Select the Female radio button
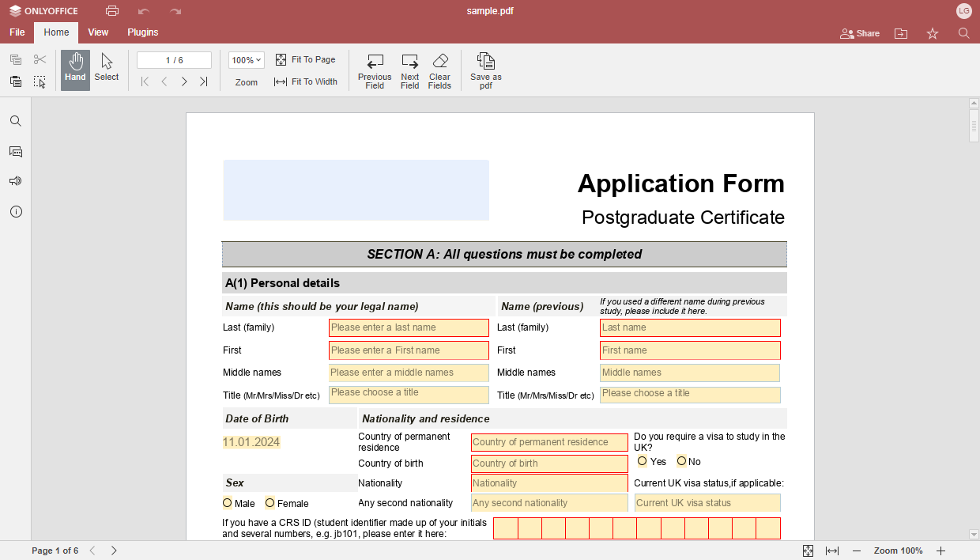 (x=270, y=503)
